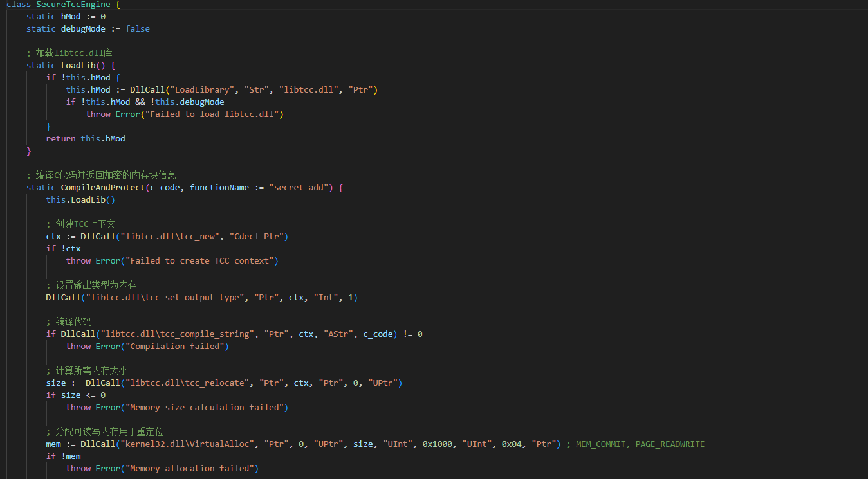Click the comment "; 加载libtcc.dll库"

coord(69,53)
